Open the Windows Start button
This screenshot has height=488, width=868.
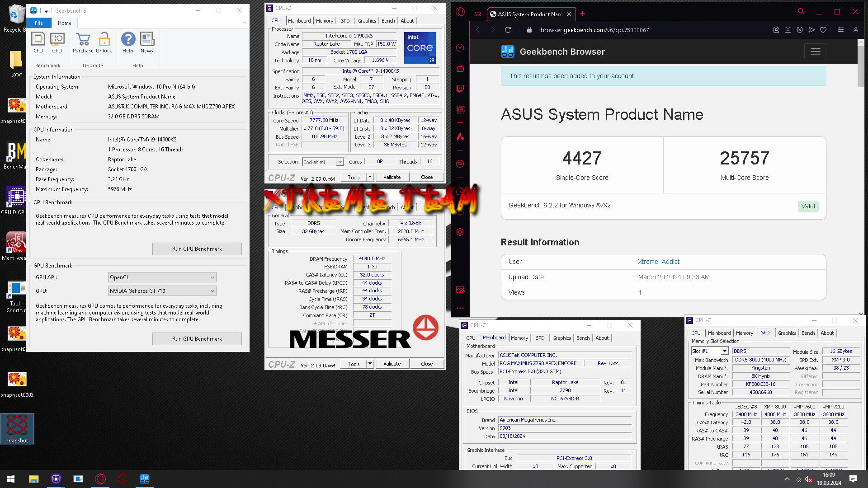[x=11, y=479]
